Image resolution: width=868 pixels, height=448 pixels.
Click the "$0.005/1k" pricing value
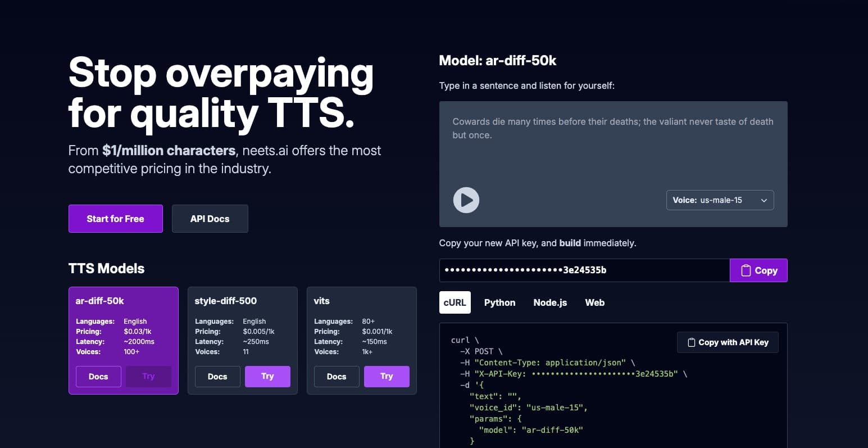[x=258, y=332]
